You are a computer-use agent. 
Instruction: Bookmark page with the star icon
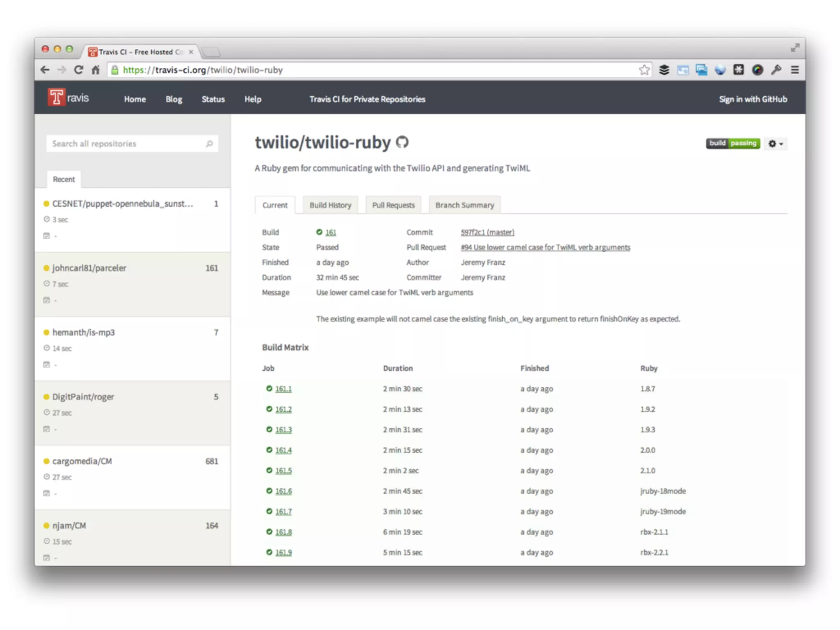click(644, 70)
